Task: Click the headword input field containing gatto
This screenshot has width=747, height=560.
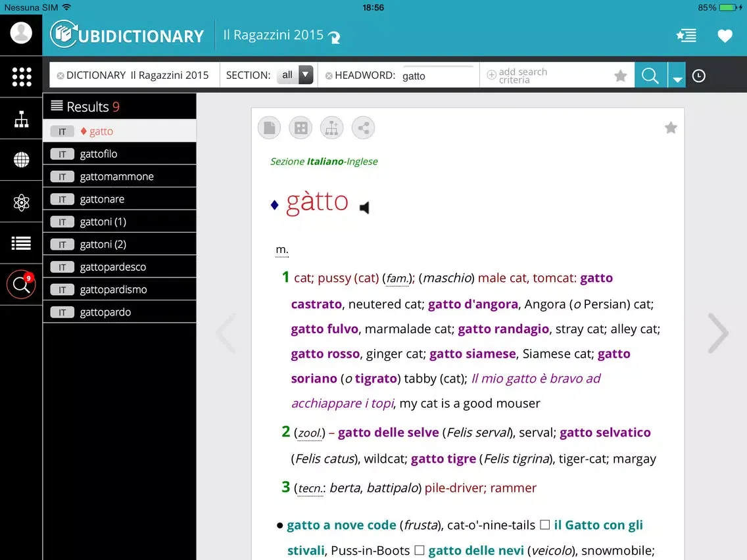Action: (x=439, y=76)
